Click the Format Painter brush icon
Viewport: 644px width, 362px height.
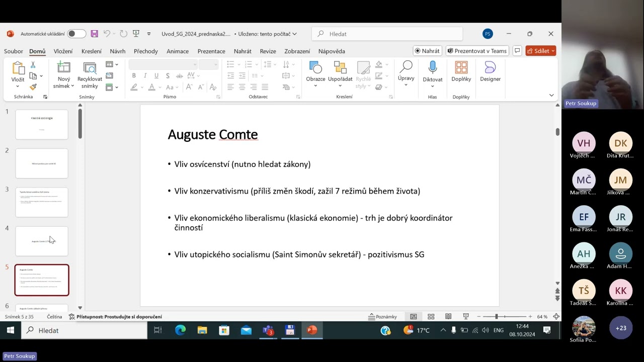[x=33, y=87]
